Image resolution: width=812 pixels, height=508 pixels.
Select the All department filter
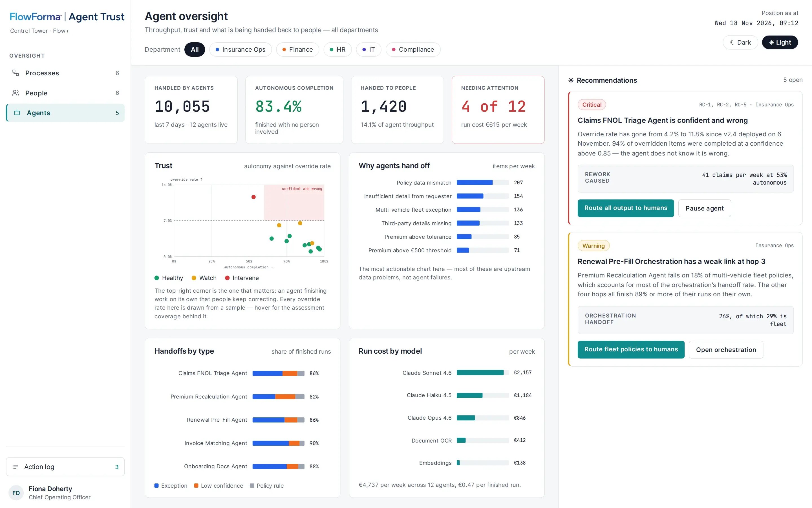coord(195,49)
